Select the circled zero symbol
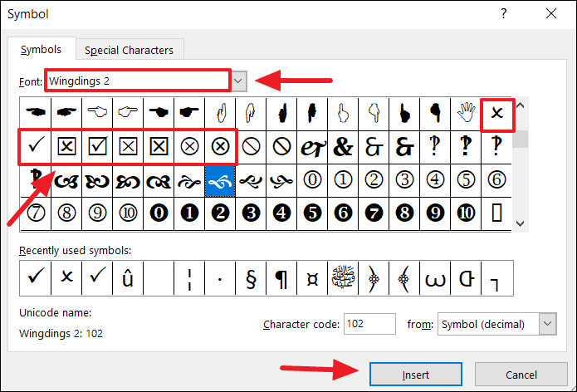The width and height of the screenshot is (577, 392). click(312, 180)
